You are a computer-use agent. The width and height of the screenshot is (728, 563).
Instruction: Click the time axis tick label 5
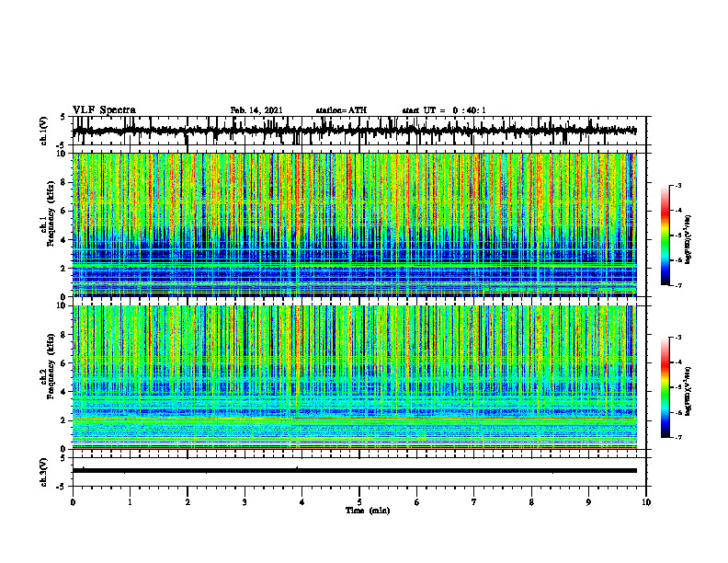359,502
